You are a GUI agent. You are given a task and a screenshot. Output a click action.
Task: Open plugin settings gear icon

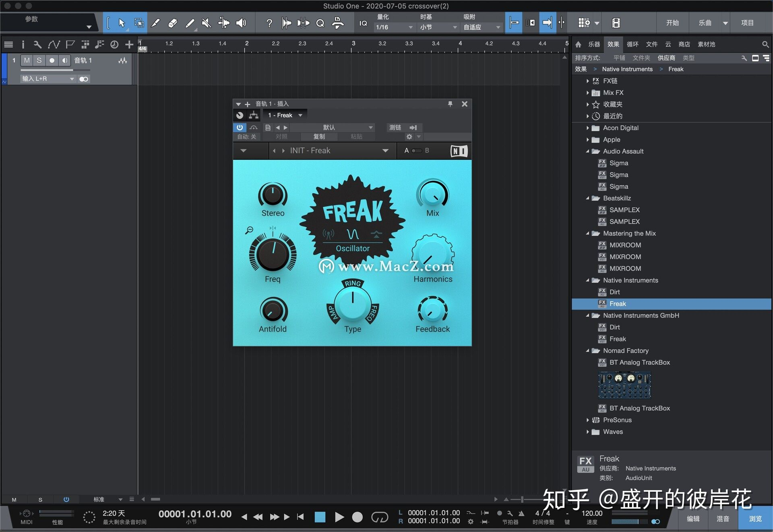click(x=409, y=137)
